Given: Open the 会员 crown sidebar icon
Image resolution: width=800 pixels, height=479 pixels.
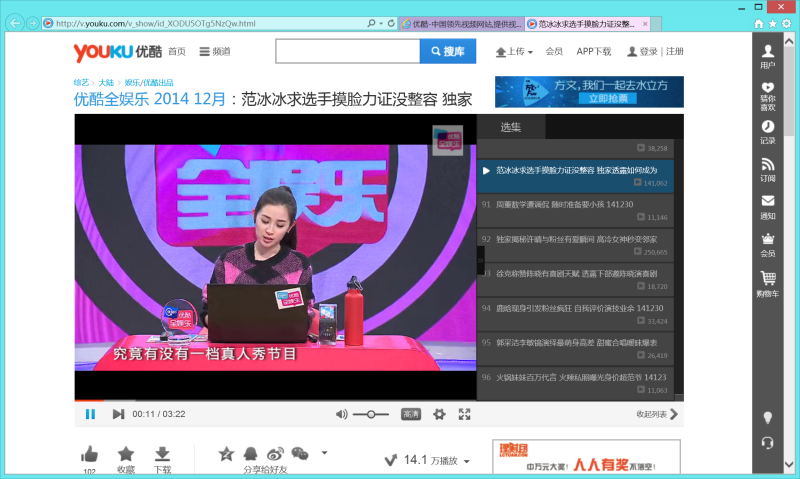Looking at the screenshot, I should [x=767, y=245].
